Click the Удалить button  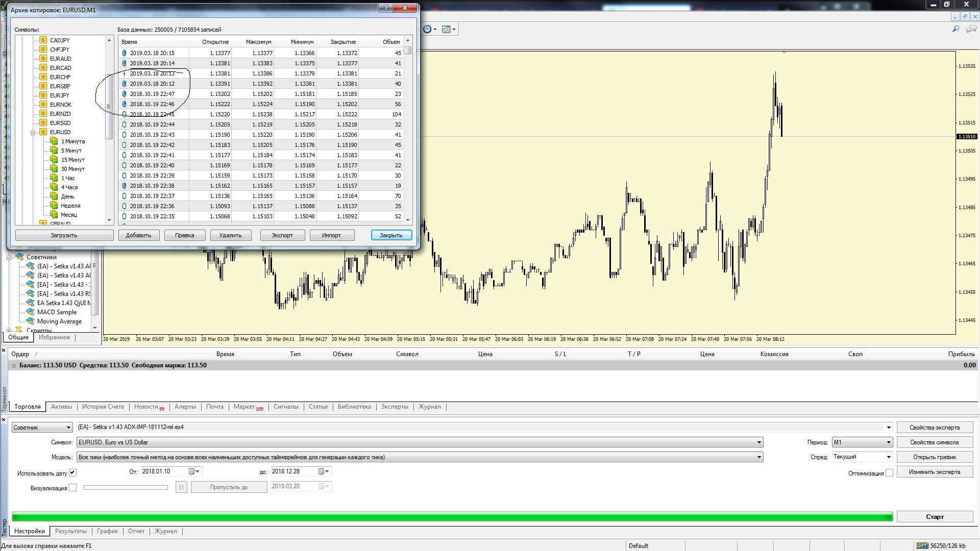pos(230,235)
